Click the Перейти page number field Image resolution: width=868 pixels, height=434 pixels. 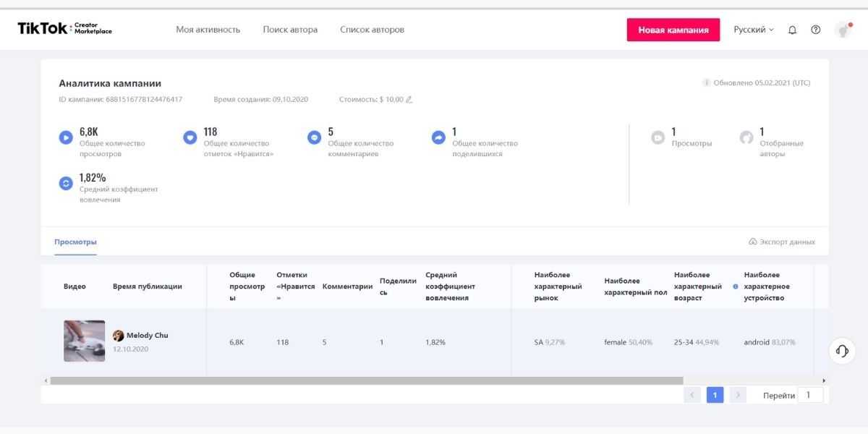809,395
